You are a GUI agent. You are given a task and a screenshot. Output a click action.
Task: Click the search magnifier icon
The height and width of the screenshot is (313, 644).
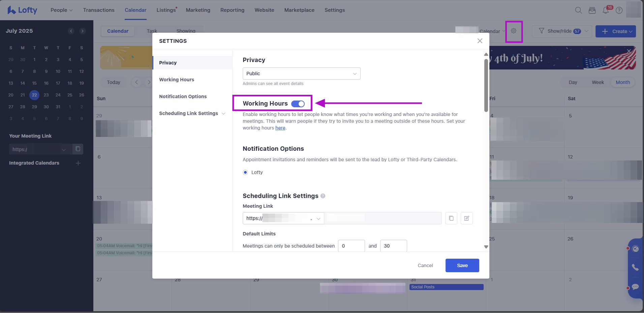(578, 10)
